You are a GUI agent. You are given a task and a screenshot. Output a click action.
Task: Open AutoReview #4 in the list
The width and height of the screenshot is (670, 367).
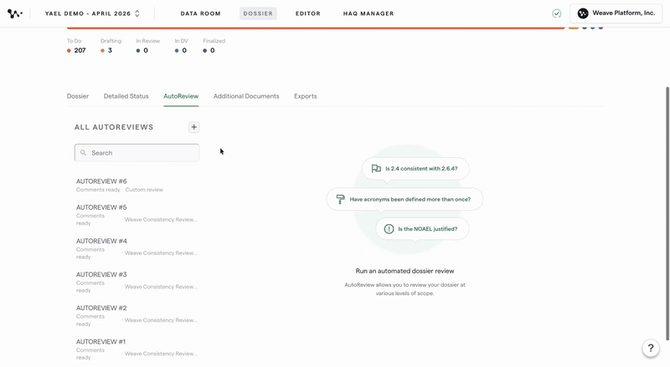137,249
